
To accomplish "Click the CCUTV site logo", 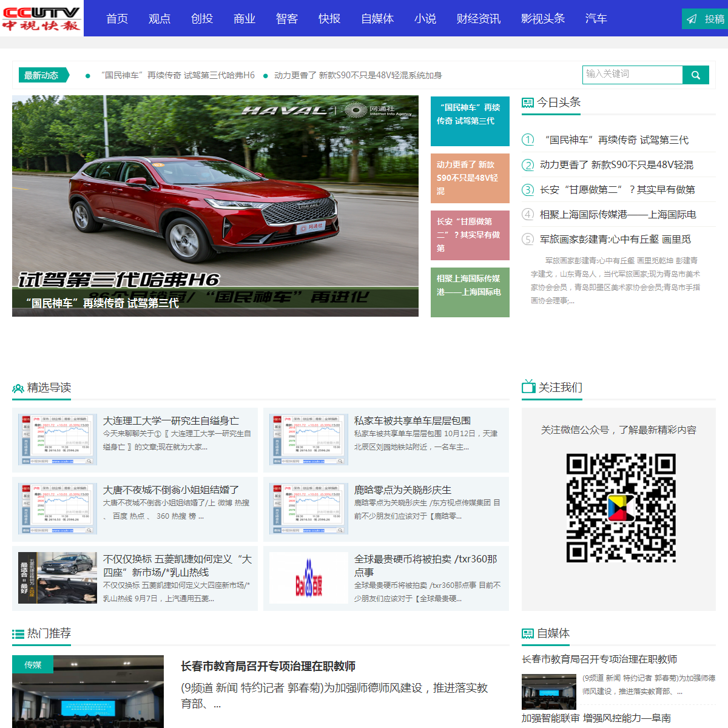I will coord(41,18).
